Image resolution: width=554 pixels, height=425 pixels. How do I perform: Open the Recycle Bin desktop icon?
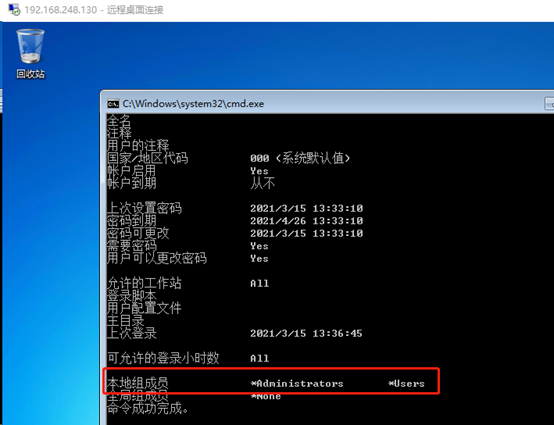(x=30, y=53)
